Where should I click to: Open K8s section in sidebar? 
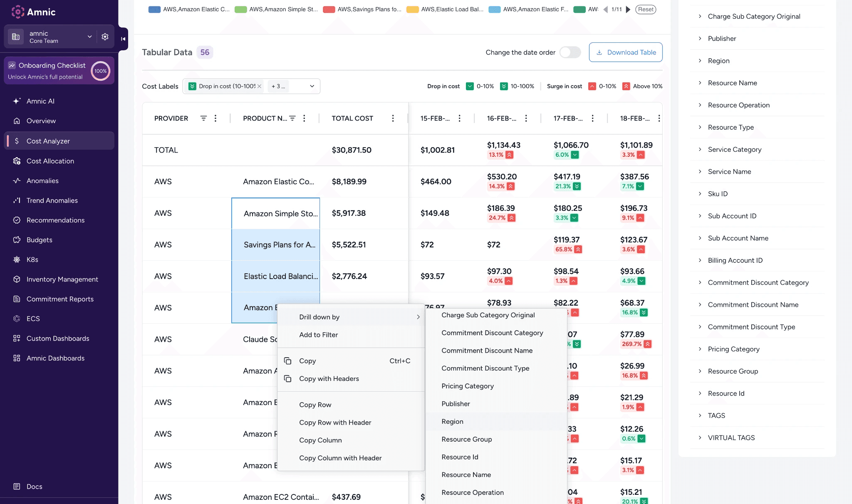[32, 259]
